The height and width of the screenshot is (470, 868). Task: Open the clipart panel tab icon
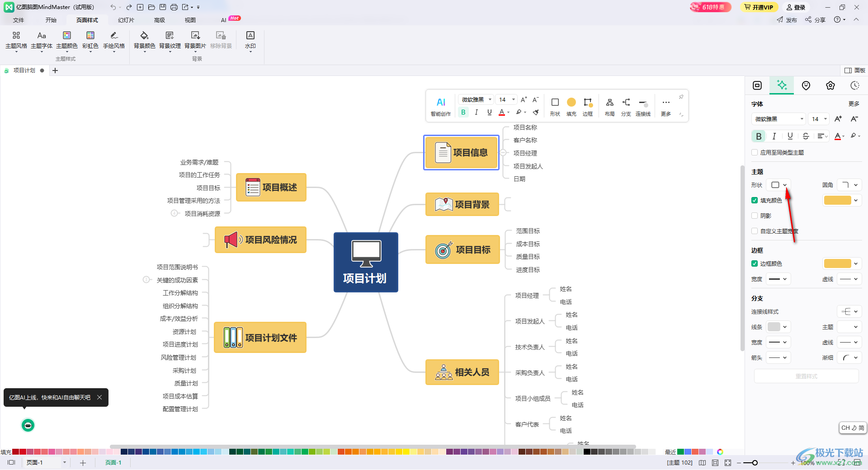(x=830, y=85)
